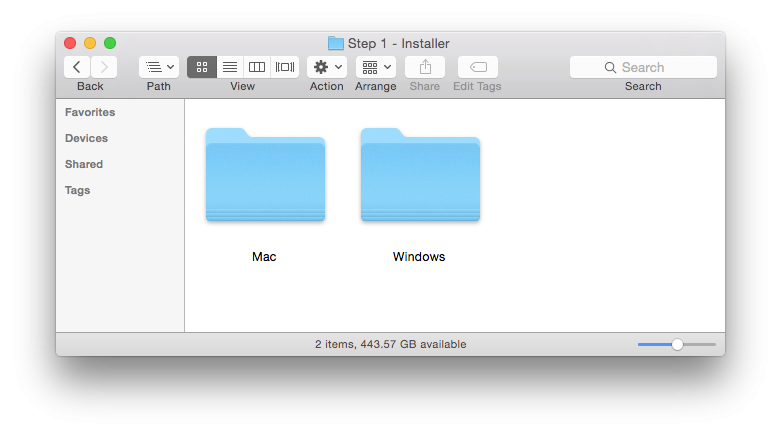This screenshot has width=781, height=436.
Task: Click in the Search field
Action: [643, 67]
